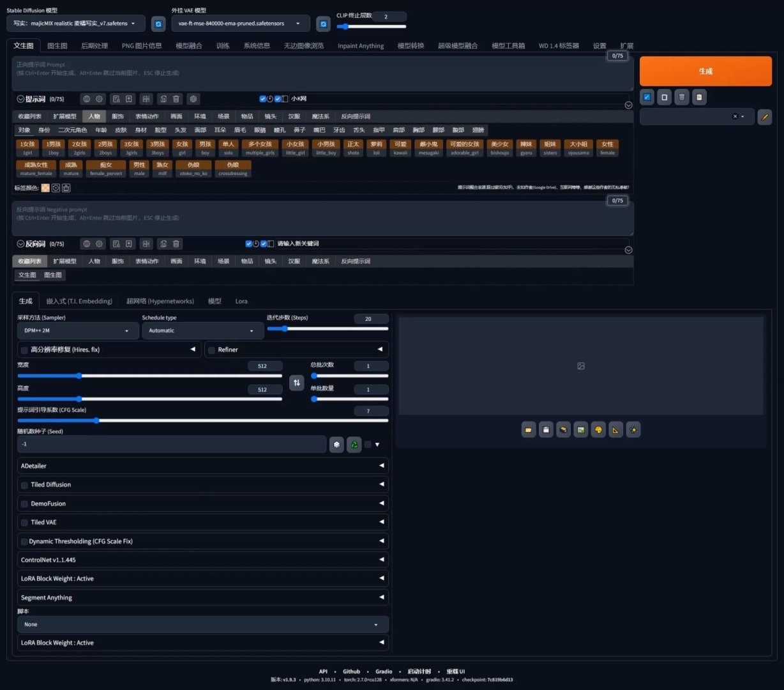
Task: Open the styles dropdown beside the pencil
Action: (x=697, y=116)
